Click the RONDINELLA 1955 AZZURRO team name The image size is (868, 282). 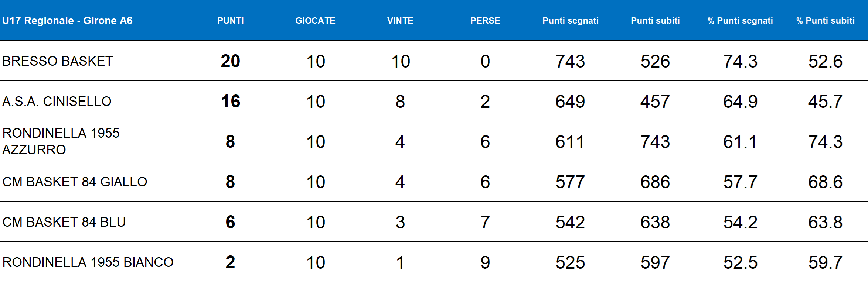[61, 141]
